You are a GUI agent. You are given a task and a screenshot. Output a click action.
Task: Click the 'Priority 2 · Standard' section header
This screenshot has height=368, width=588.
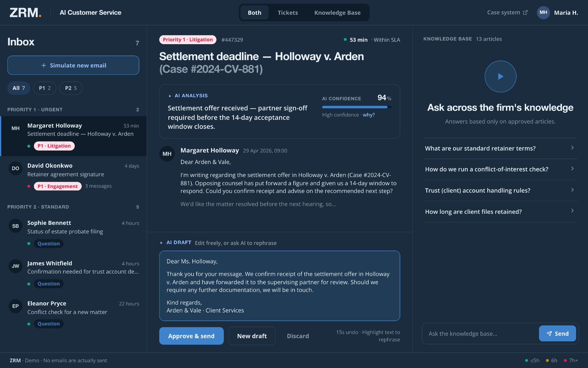click(38, 207)
